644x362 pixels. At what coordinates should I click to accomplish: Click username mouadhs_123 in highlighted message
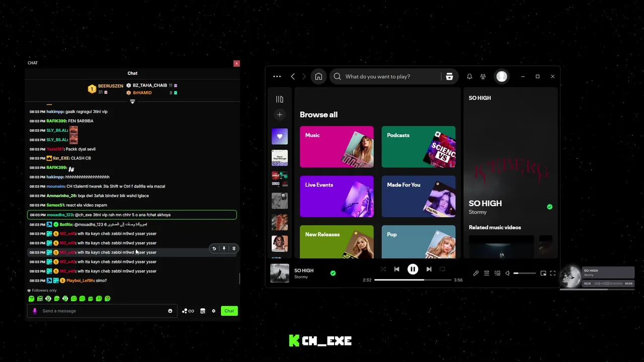[60, 215]
